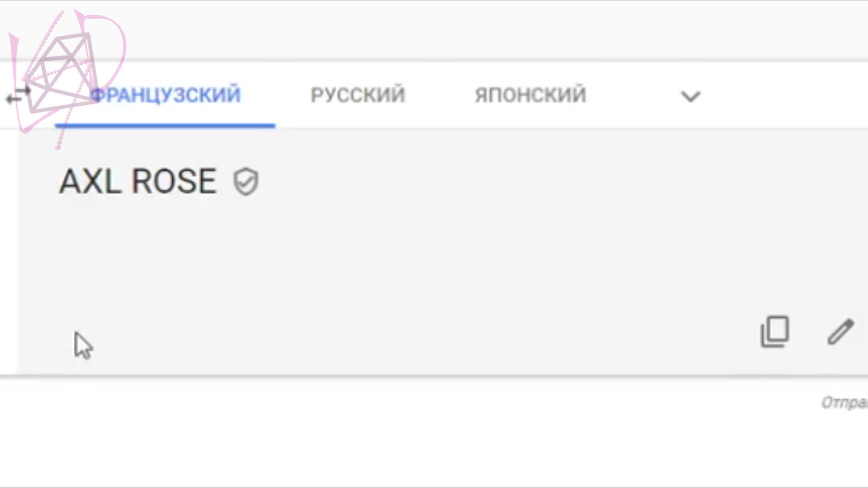This screenshot has width=868, height=488.
Task: Copy the translation with the copy icon
Action: tap(774, 332)
